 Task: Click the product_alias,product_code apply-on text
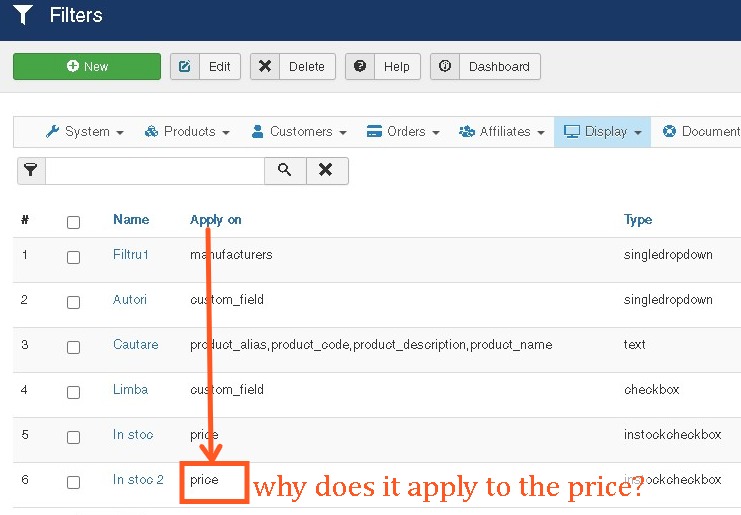[371, 345]
